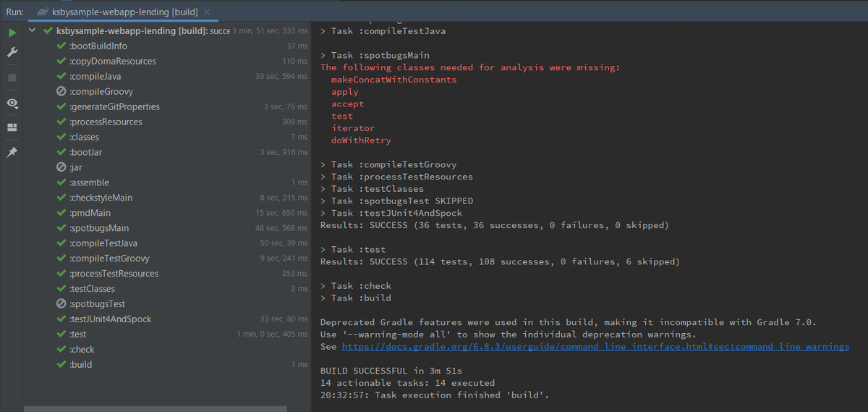
Task: Select the :checkstyleMain task row
Action: pyautogui.click(x=169, y=198)
